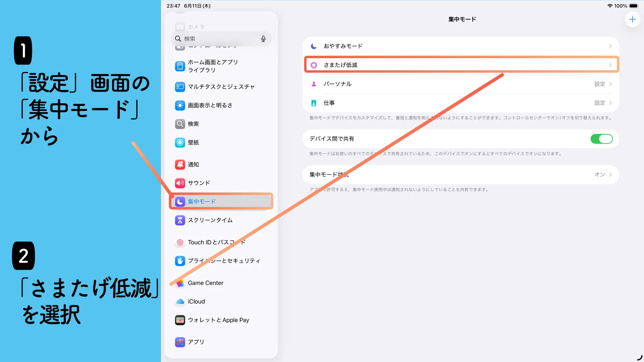The image size is (644, 362).
Task: Tap the plus button to add a Focus
Action: point(632,19)
